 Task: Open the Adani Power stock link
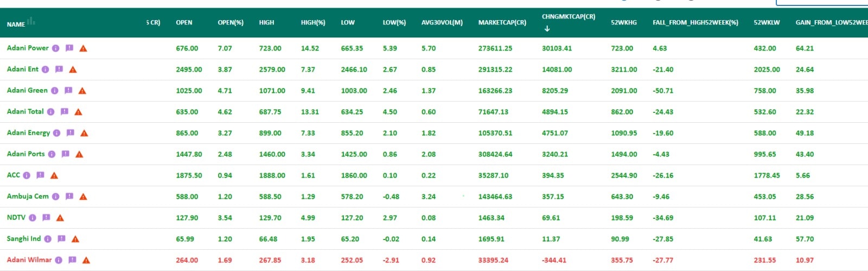28,48
